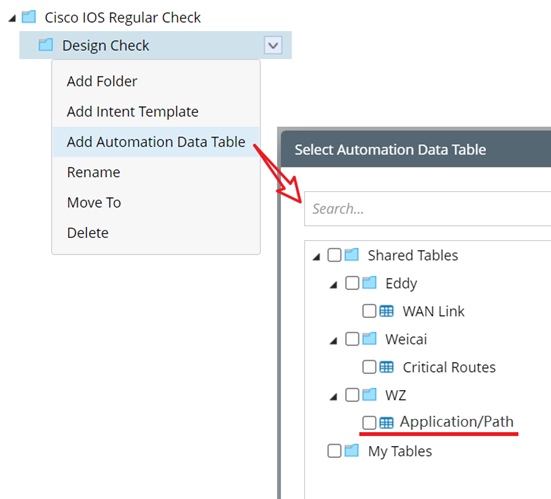Select the Weicai folder checkbox
Image resolution: width=551 pixels, height=499 pixels.
point(352,339)
